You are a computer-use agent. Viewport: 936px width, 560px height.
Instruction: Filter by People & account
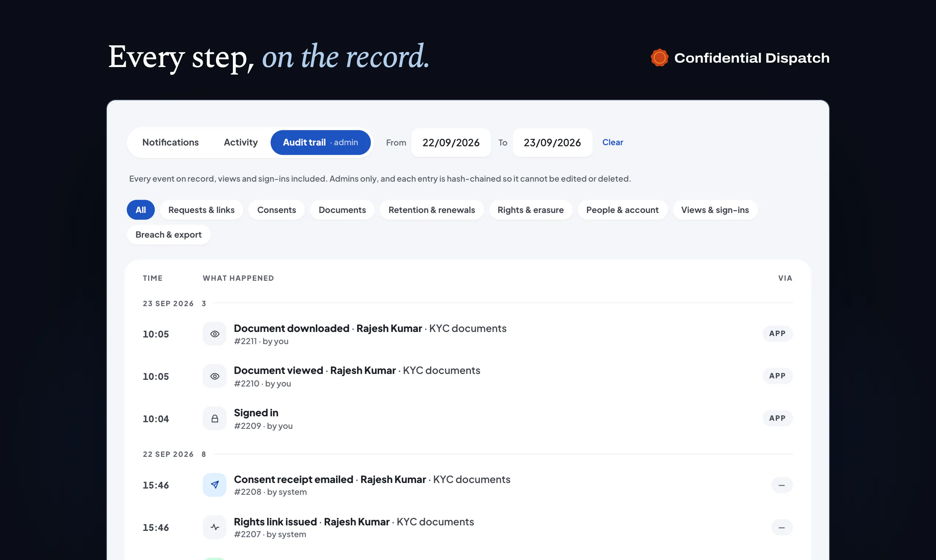click(622, 210)
